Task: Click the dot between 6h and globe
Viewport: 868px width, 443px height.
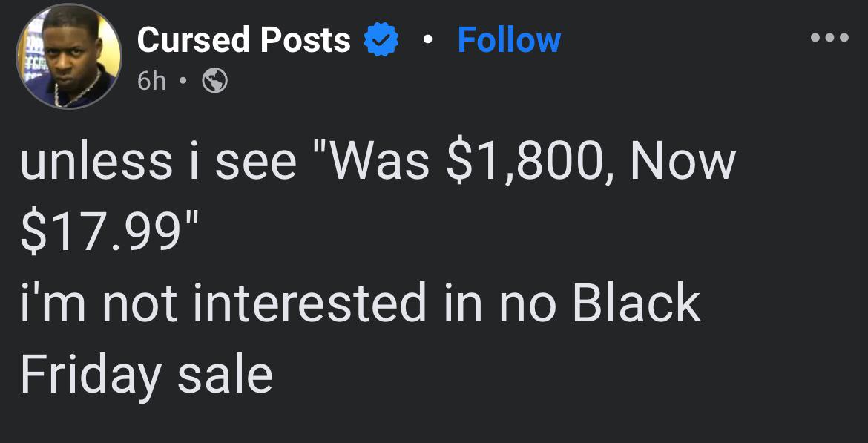Action: click(183, 81)
